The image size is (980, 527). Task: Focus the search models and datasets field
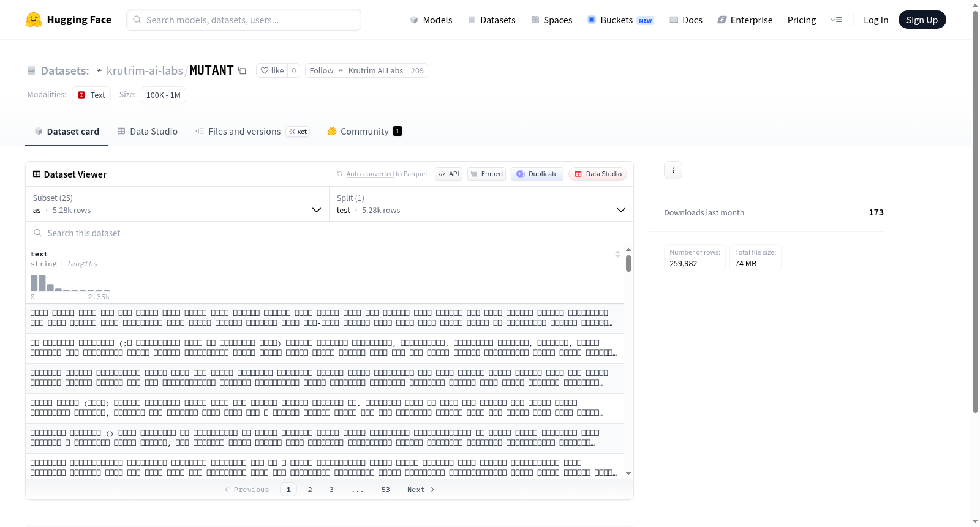click(x=244, y=20)
